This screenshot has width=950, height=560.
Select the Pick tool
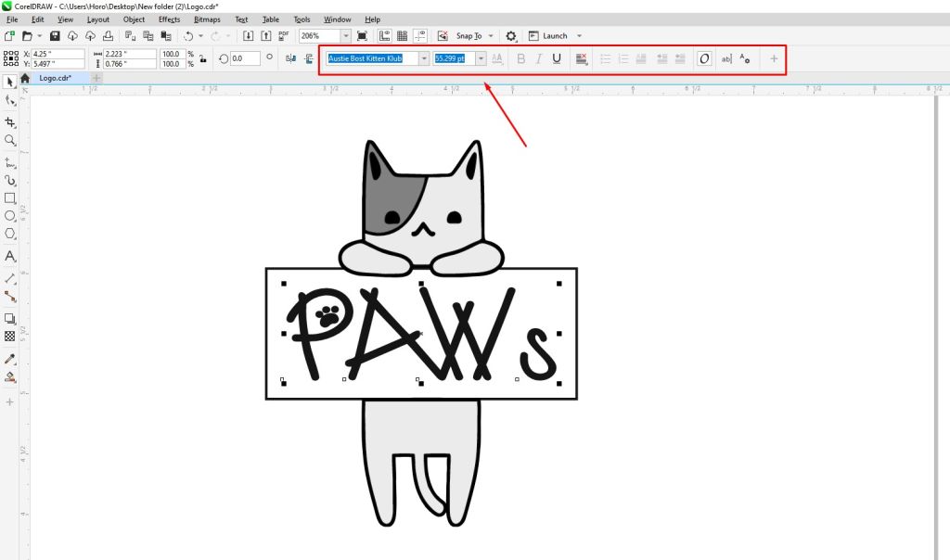pyautogui.click(x=11, y=82)
